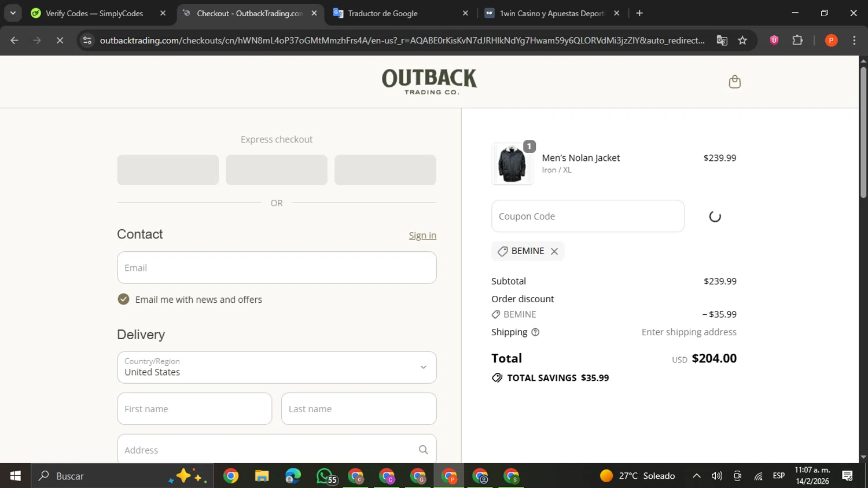868x488 pixels.
Task: Click the first express checkout button
Action: 168,170
